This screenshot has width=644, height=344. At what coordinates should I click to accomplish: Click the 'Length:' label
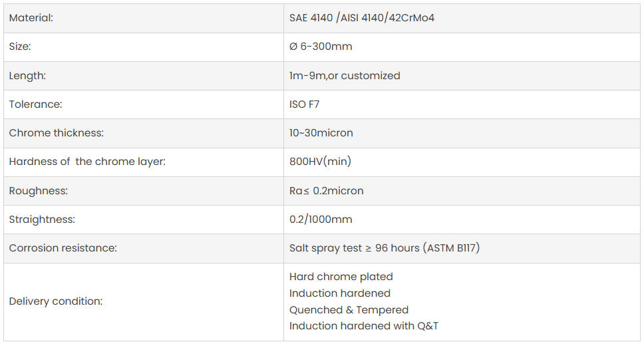coord(27,76)
